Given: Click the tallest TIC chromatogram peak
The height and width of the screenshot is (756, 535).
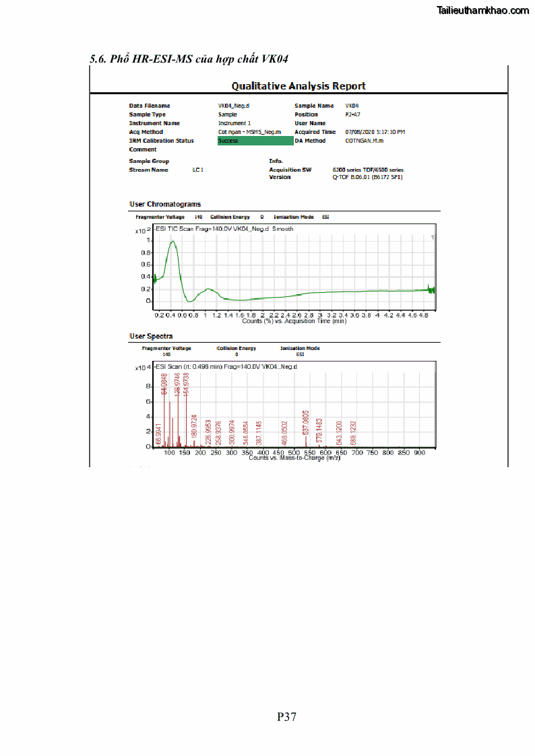Looking at the screenshot, I should [172, 242].
